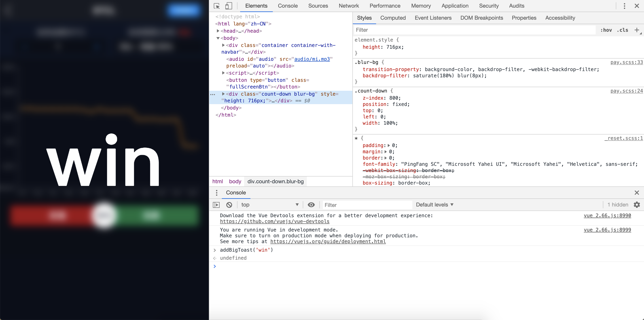Clear the console with the no-entry icon
Viewport: 644px width, 320px height.
[229, 205]
